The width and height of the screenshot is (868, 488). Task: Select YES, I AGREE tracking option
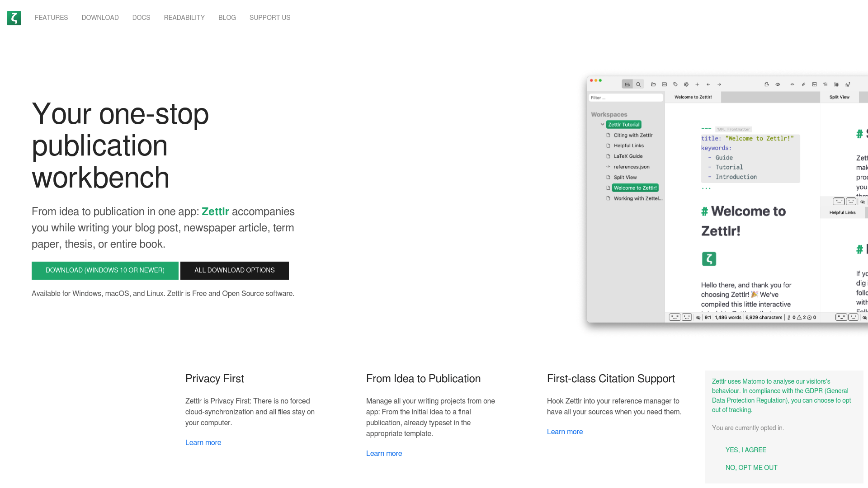coord(746,450)
